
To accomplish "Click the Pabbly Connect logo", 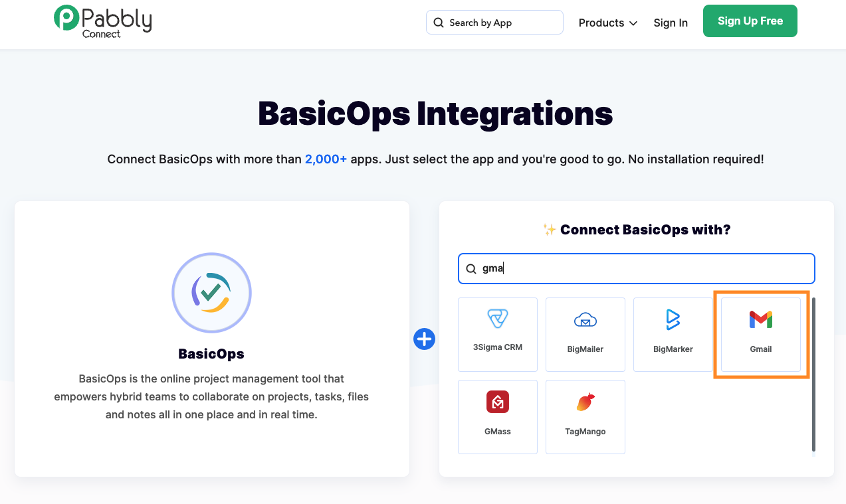I will (x=102, y=21).
